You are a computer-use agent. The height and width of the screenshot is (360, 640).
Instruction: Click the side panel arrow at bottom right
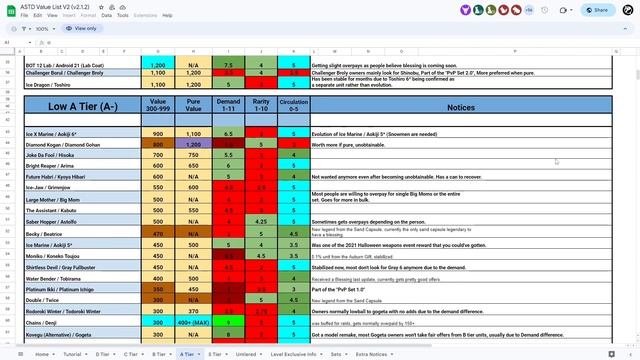click(x=630, y=354)
